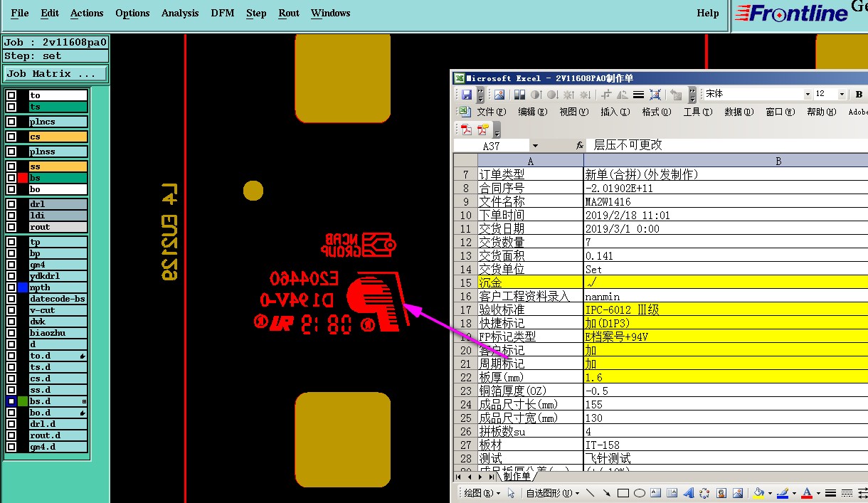This screenshot has height=503, width=868.
Task: Click the Line Style icon in picture toolbar
Action: click(x=638, y=95)
